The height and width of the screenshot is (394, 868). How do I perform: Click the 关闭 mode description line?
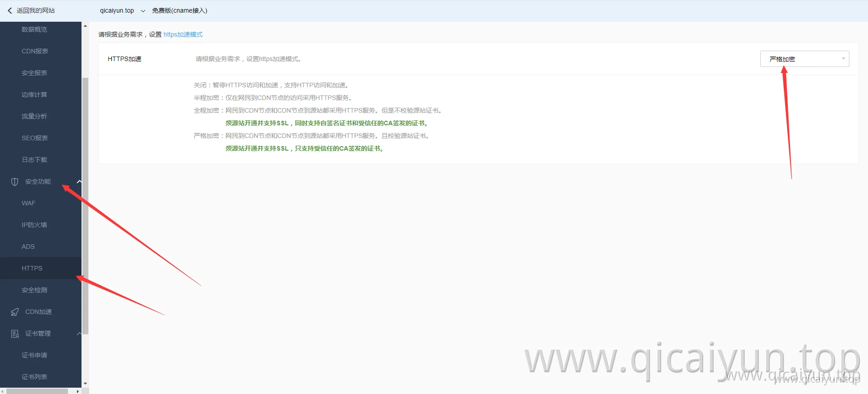tap(272, 85)
